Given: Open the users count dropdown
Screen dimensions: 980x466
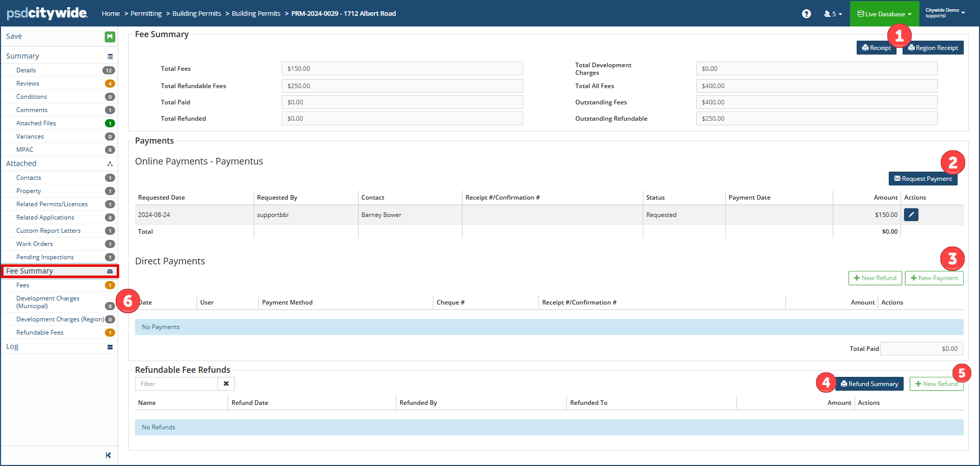Looking at the screenshot, I should click(x=833, y=14).
